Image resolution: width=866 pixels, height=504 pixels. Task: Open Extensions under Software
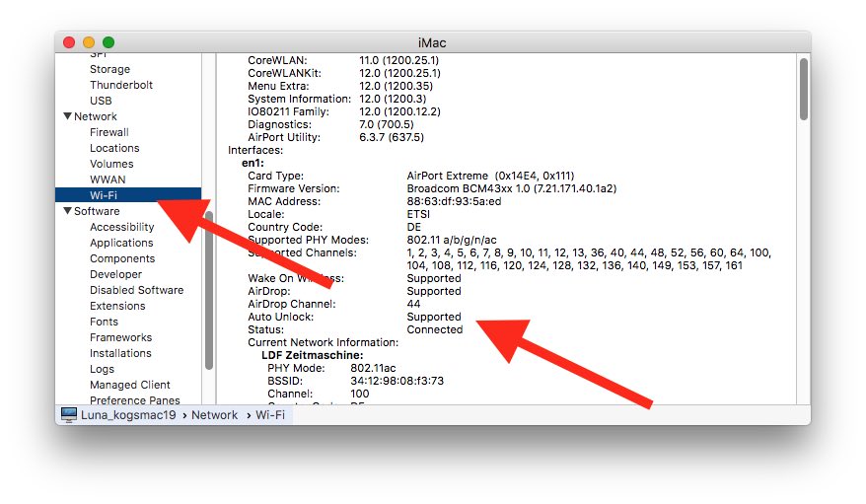117,306
